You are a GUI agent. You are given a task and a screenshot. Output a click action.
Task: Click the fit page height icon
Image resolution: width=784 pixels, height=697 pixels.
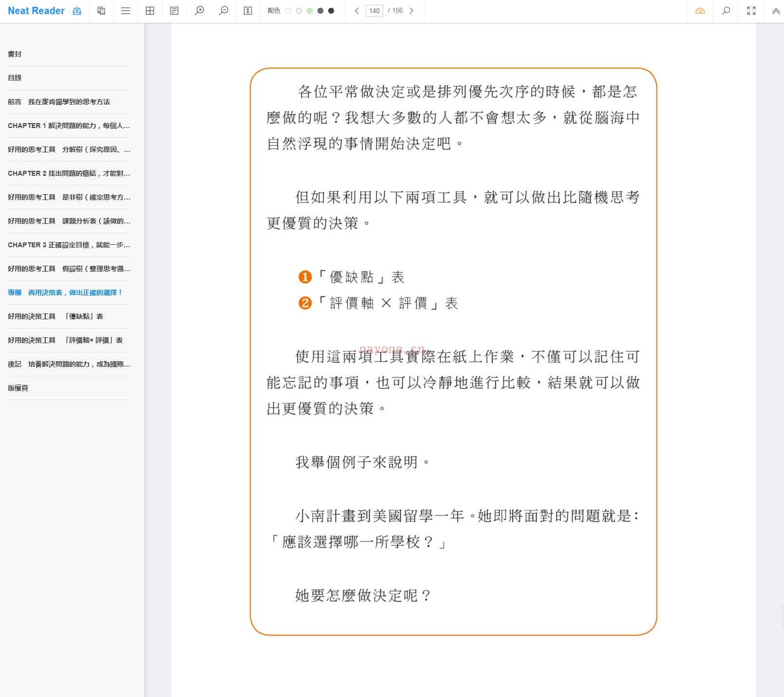point(248,11)
